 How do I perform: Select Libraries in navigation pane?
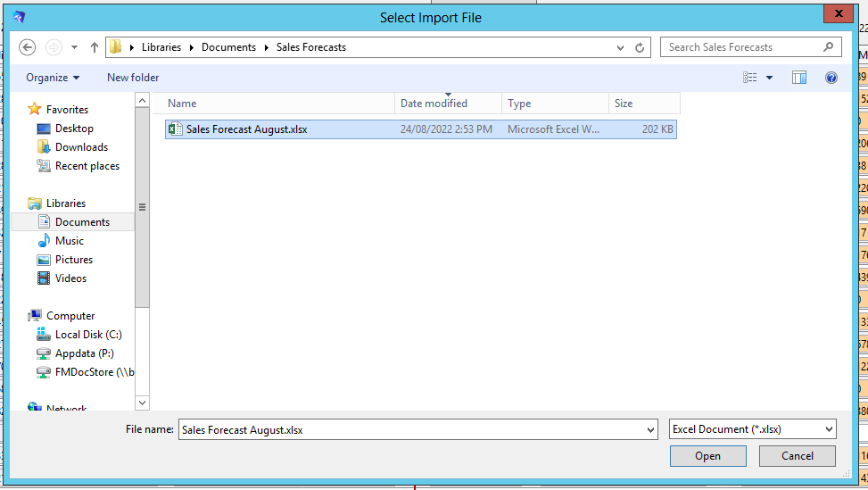click(x=66, y=203)
